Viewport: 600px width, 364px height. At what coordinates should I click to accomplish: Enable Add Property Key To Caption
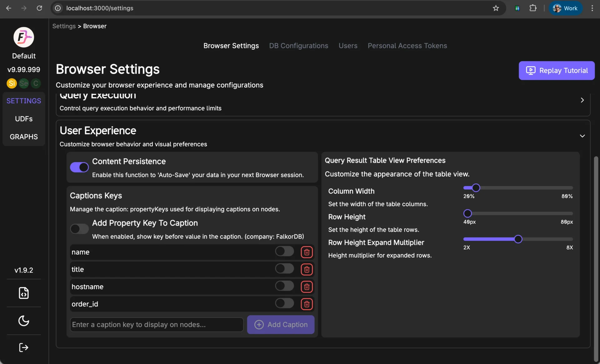79,229
